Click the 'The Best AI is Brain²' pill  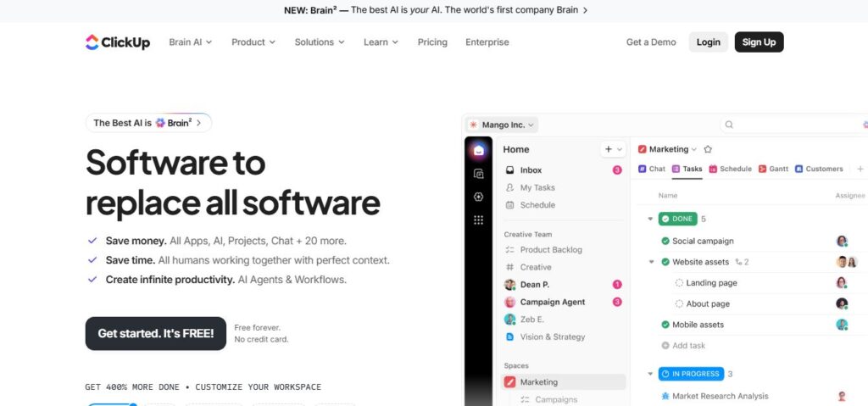pos(148,123)
